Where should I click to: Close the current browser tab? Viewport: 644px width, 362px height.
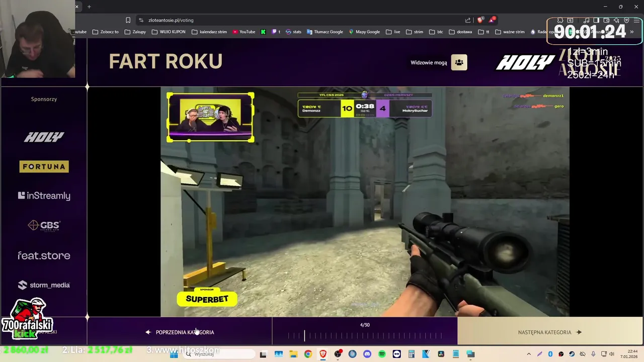[x=77, y=7]
